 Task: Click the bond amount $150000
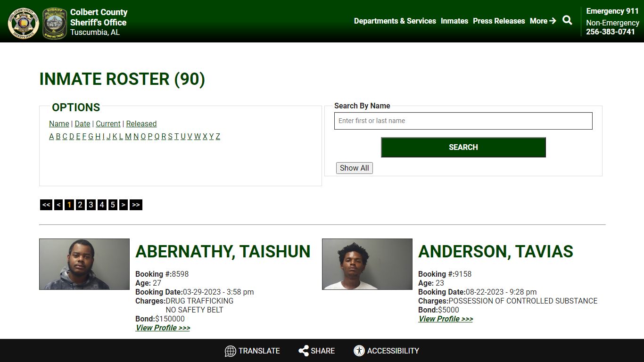(170, 319)
